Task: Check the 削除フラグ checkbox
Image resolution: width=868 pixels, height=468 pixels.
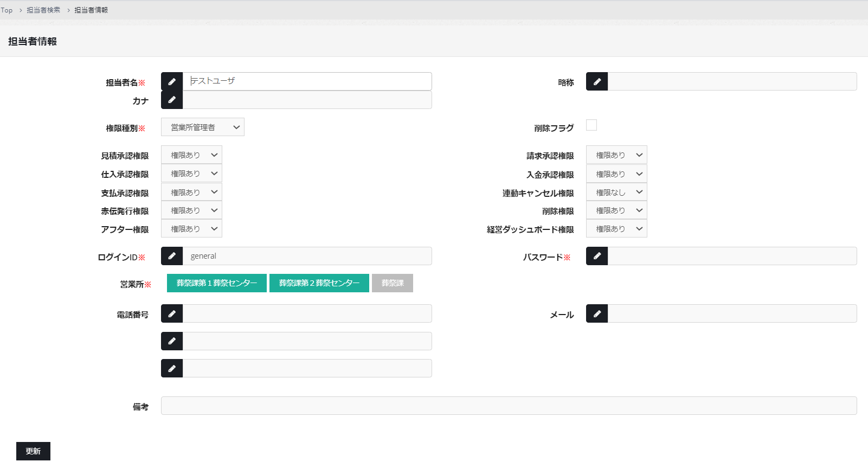Action: click(x=591, y=125)
